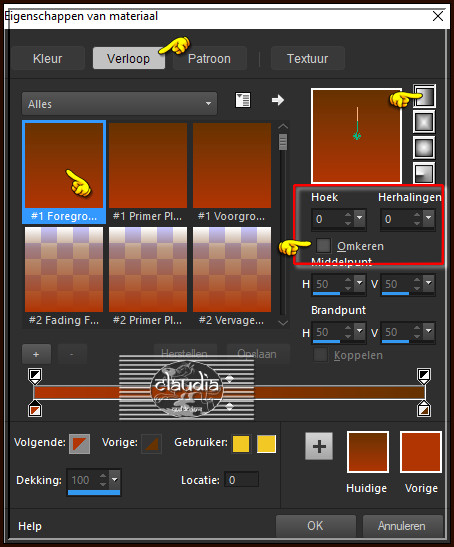Click the Volgende color swatch
Viewport: 454px width, 547px height.
80,444
